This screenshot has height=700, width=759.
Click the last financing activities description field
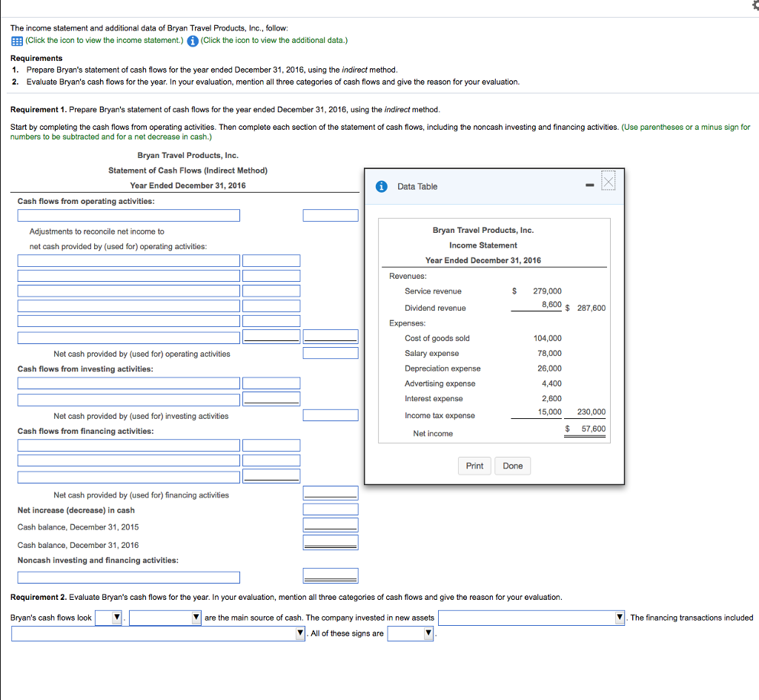(x=129, y=478)
